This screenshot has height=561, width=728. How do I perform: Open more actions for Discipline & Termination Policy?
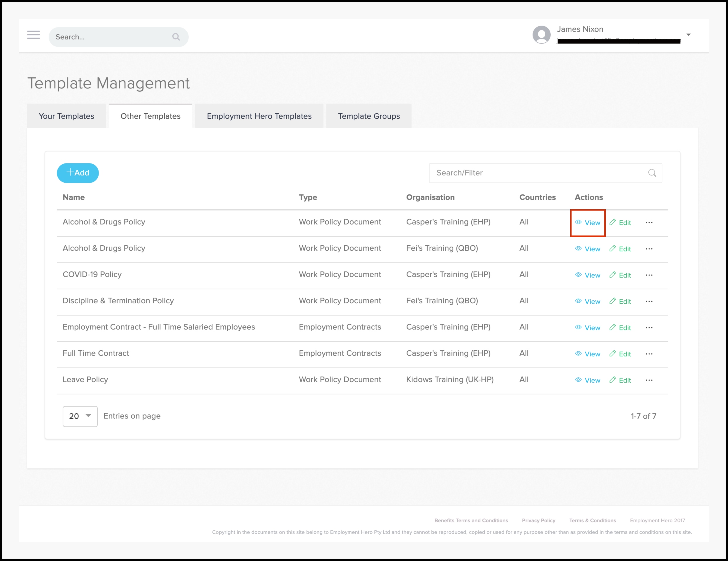pos(649,302)
